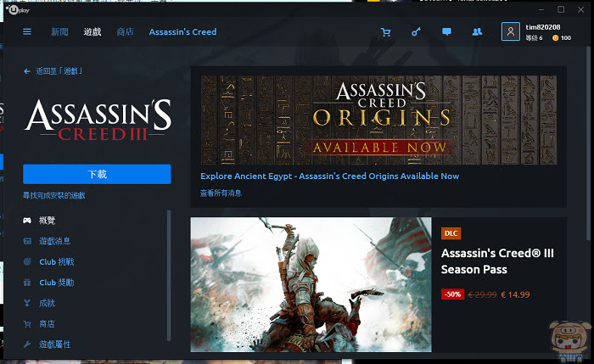Click the gamepad icon beside 概覽

pos(27,221)
